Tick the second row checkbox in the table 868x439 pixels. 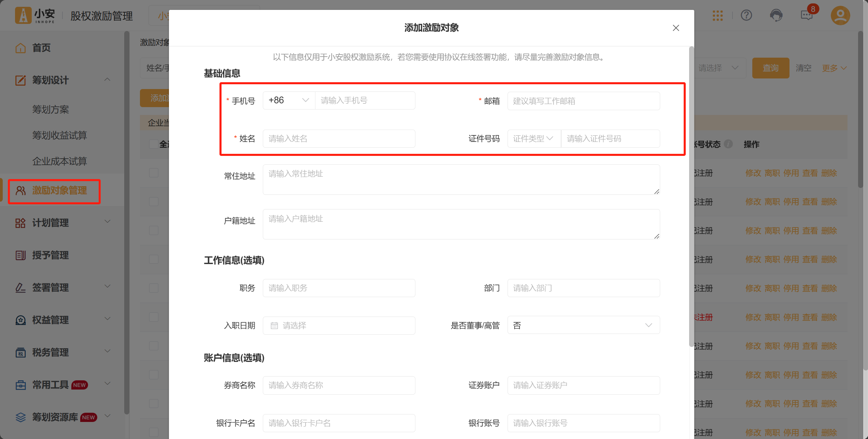(154, 202)
